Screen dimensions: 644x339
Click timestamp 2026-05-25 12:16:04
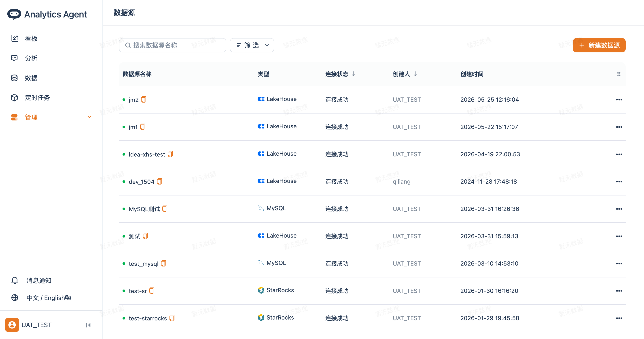pos(489,100)
